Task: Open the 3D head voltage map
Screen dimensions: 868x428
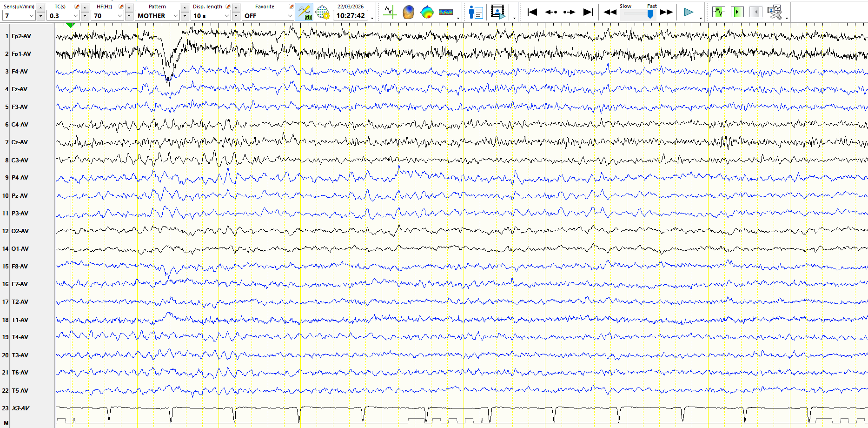Action: [408, 12]
